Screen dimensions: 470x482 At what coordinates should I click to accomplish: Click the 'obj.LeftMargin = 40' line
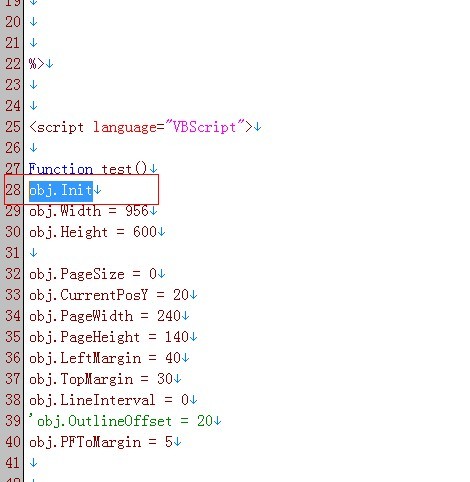(105, 358)
